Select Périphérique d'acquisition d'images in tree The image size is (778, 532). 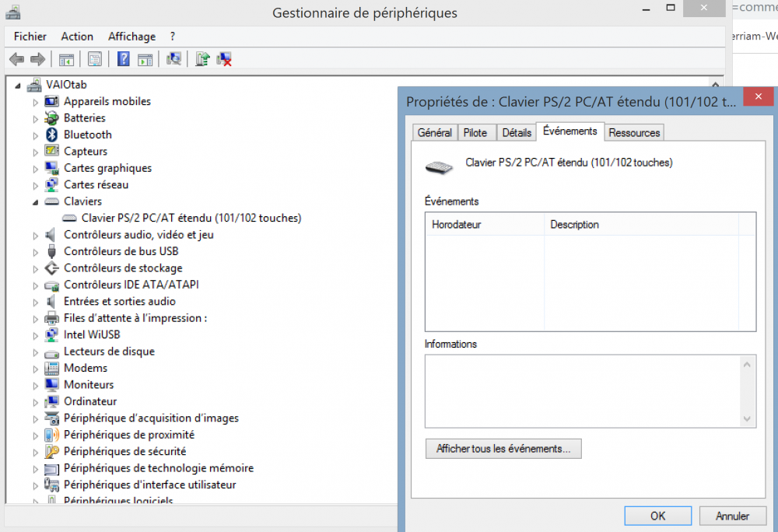click(x=152, y=418)
